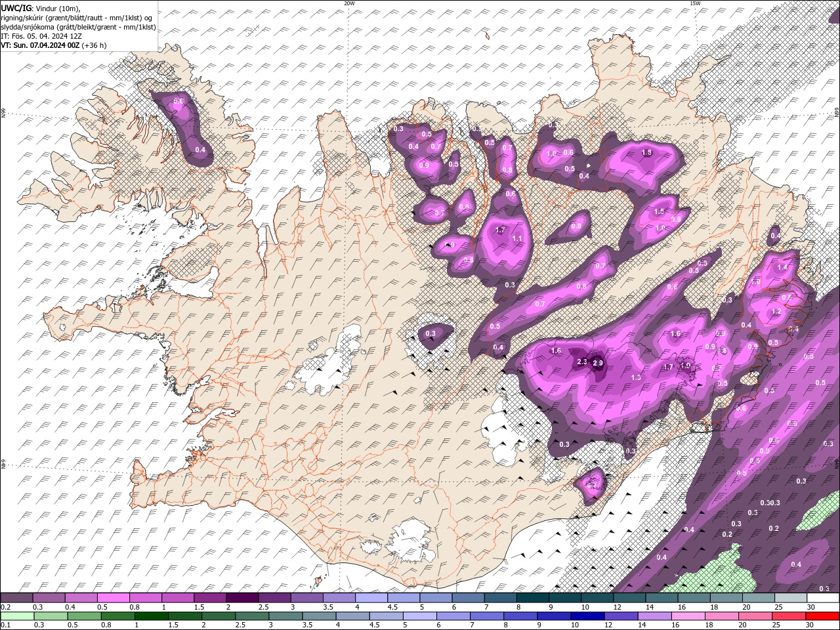This screenshot has width=840, height=630.
Task: Select the bright pink 0.5 swatch, upper legend row
Action: [x=113, y=598]
